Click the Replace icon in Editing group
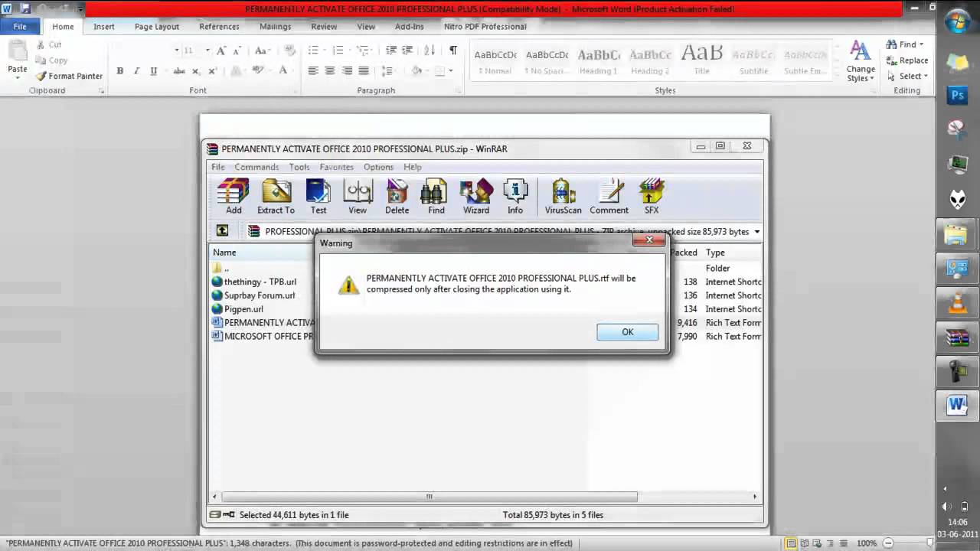 pyautogui.click(x=906, y=60)
